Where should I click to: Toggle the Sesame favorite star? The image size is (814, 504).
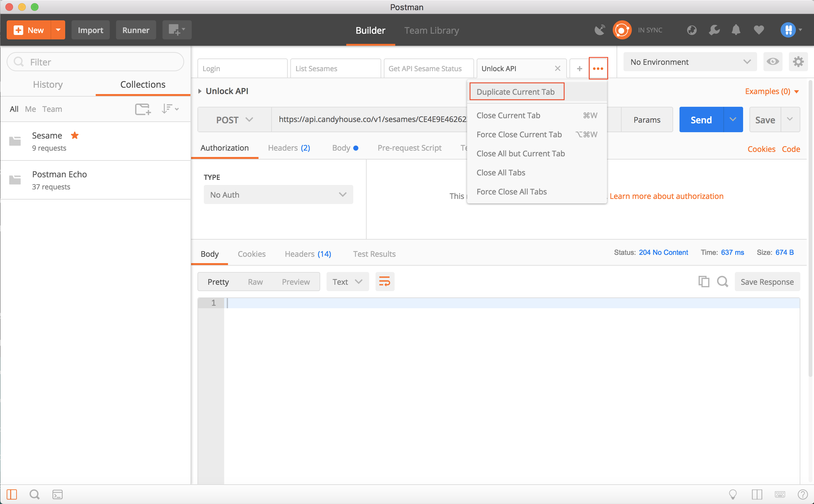[75, 135]
